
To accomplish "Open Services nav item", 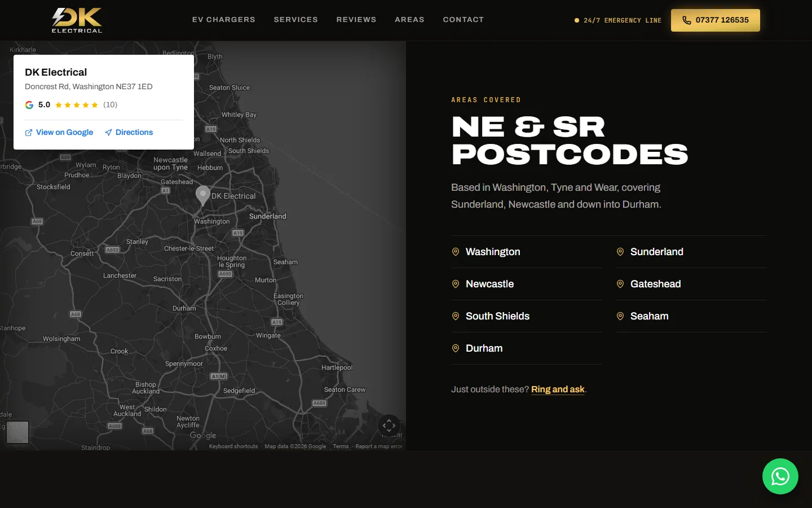I will pyautogui.click(x=296, y=20).
